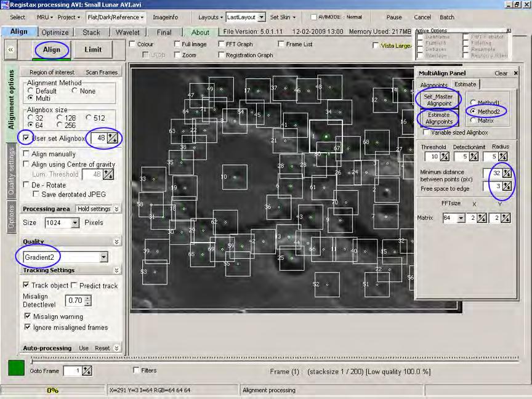
Task: Click the green-underlined Align button
Action: [x=52, y=49]
